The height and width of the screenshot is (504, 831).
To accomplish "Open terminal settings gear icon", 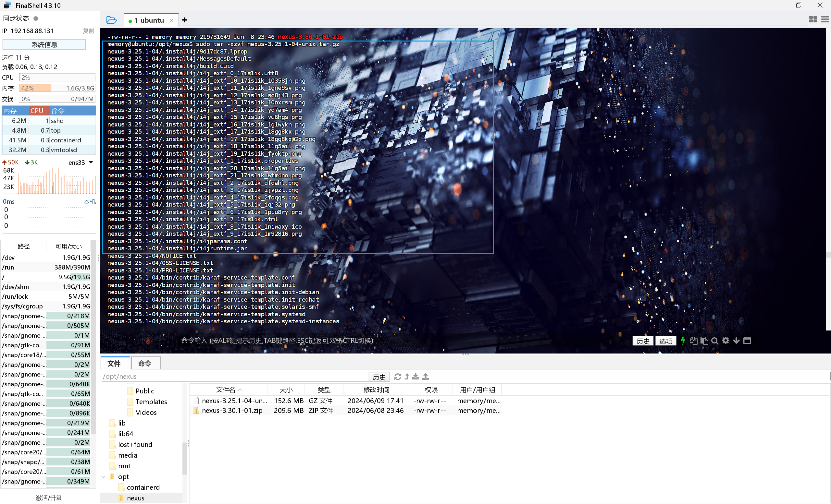I will (726, 341).
